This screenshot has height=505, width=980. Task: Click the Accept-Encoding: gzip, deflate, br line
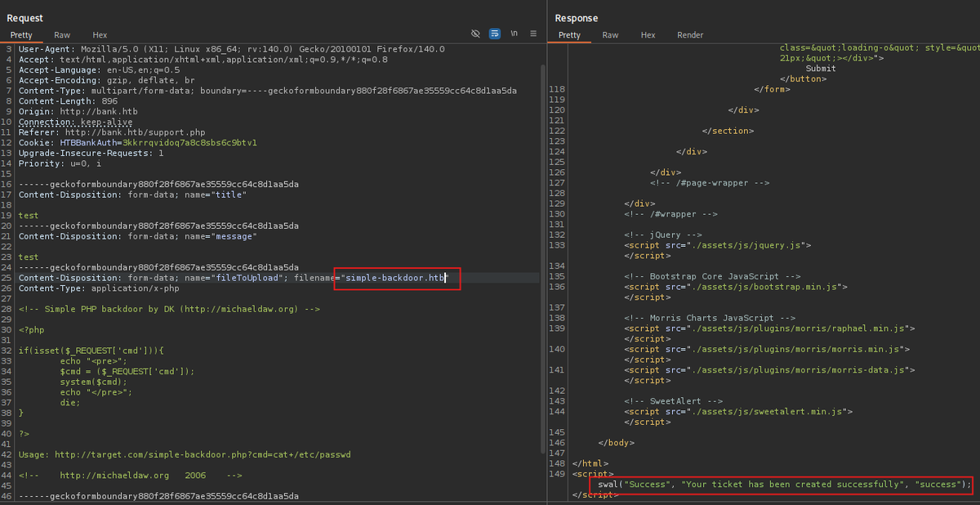click(x=107, y=81)
